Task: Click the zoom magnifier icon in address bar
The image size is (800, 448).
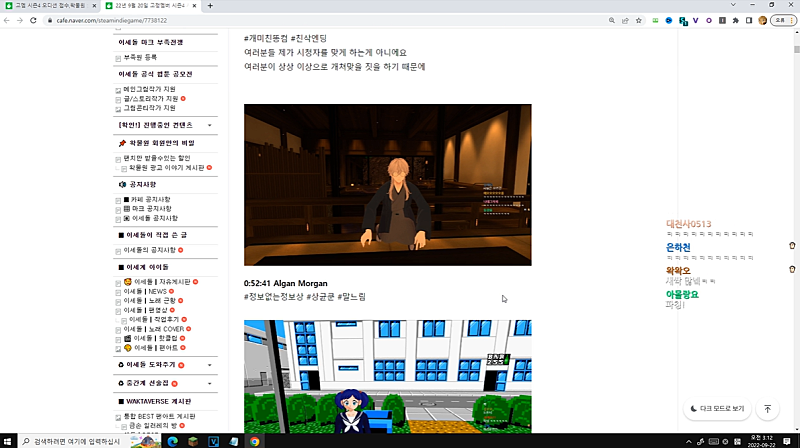Action: coord(612,20)
